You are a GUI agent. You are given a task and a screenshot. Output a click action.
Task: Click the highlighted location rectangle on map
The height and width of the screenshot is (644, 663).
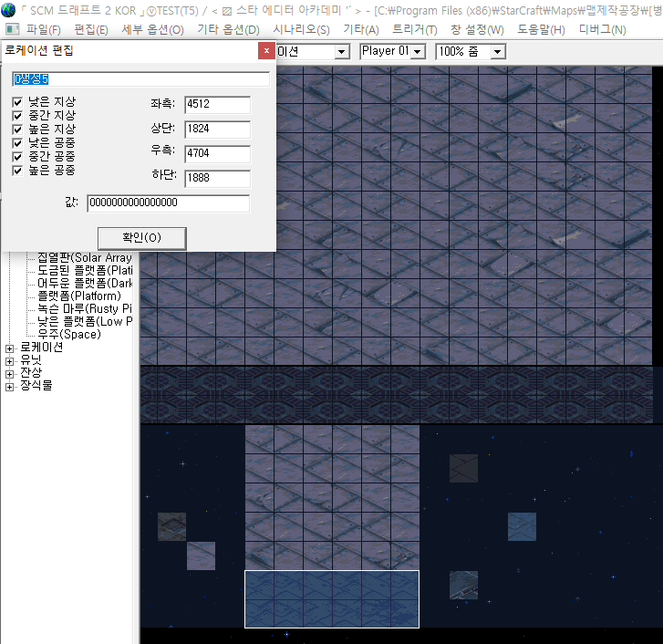tap(331, 599)
